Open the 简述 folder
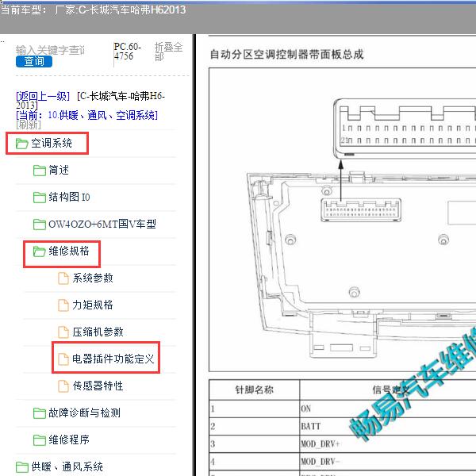 point(59,170)
